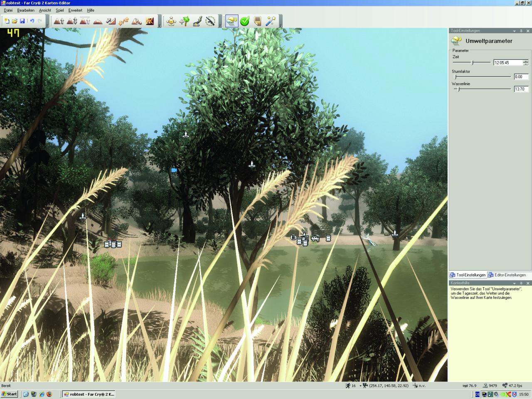Expand the terrain toolbar overflow arrow
The image size is (532, 399).
(x=160, y=25)
